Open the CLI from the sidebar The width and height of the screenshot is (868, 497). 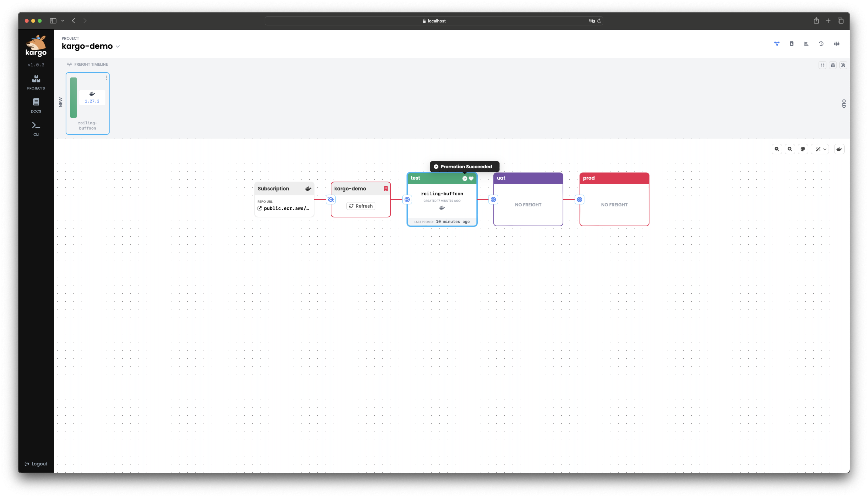tap(36, 128)
